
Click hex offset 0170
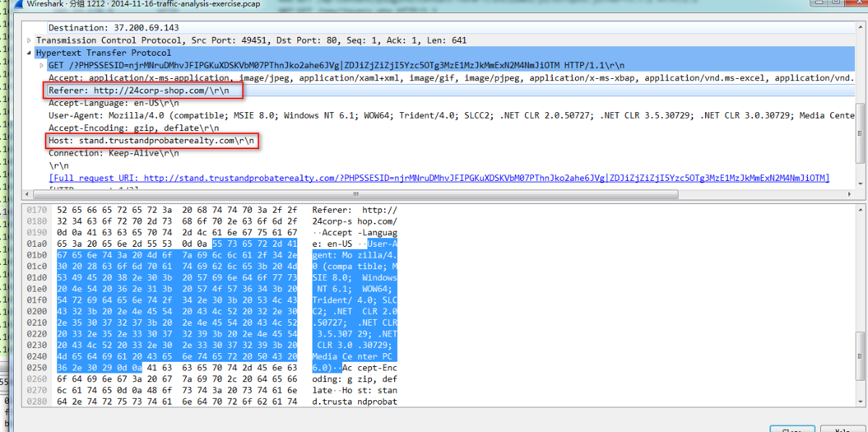tap(38, 210)
